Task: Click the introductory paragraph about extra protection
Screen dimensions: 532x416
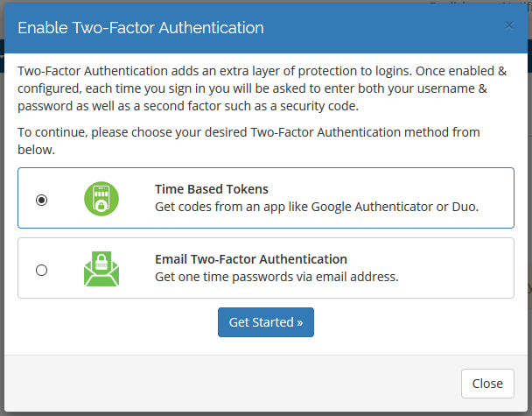Action: click(262, 88)
